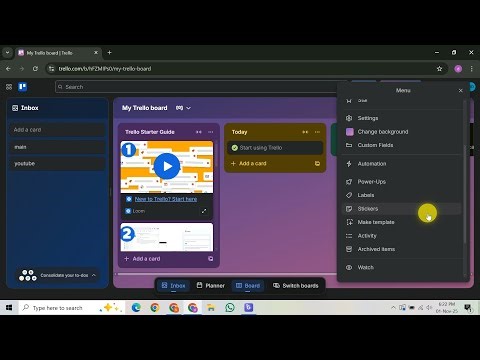The image size is (480, 360).
Task: Toggle complete on Start using Trello card
Action: coord(235,148)
